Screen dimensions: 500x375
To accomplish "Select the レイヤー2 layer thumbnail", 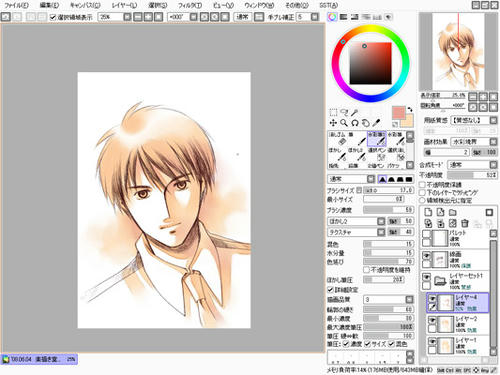I will tap(446, 325).
